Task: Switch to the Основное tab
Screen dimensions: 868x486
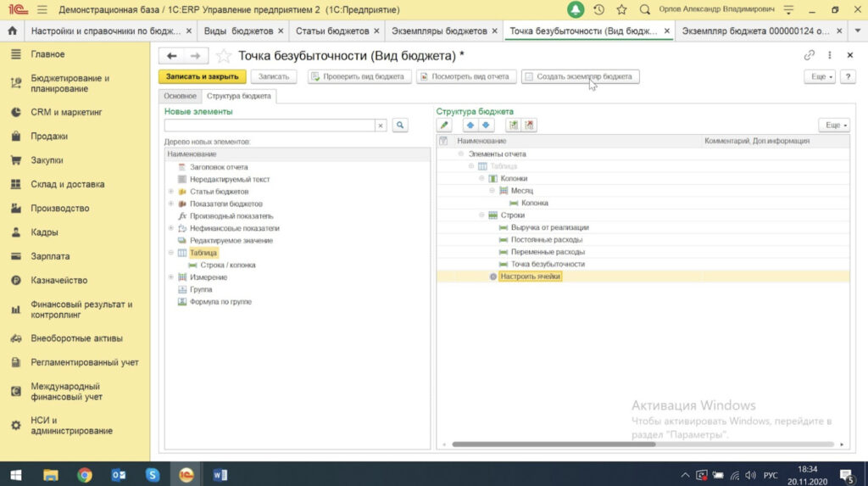Action: click(180, 96)
